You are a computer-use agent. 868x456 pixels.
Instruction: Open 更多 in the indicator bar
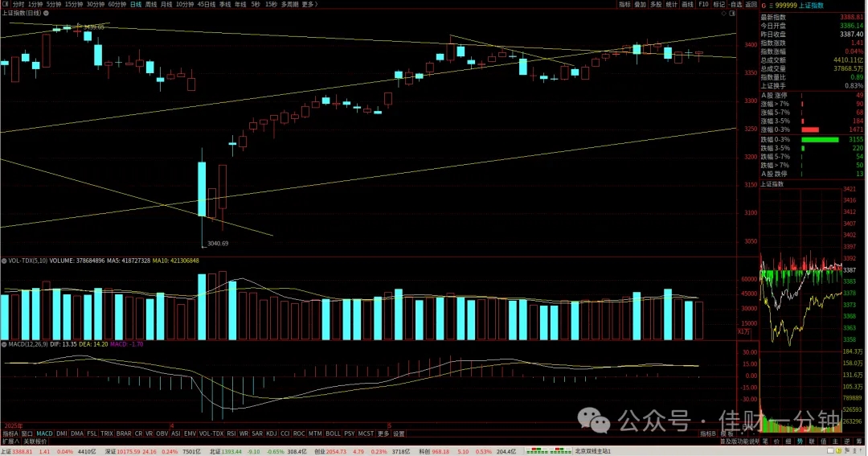click(x=383, y=433)
